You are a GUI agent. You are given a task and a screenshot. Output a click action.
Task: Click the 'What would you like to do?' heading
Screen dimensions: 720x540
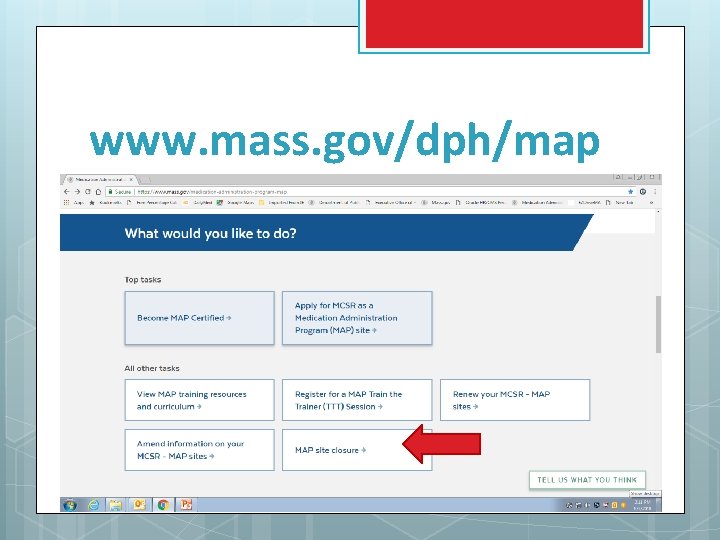210,233
